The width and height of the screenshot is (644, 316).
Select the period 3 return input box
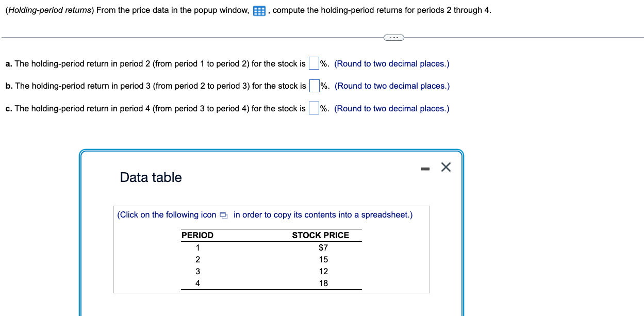coord(315,86)
